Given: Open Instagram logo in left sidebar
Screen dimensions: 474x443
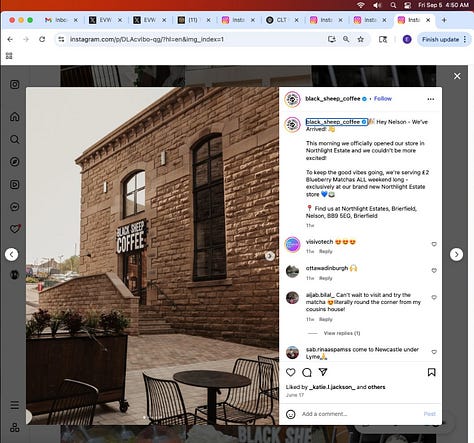Looking at the screenshot, I should tap(14, 84).
